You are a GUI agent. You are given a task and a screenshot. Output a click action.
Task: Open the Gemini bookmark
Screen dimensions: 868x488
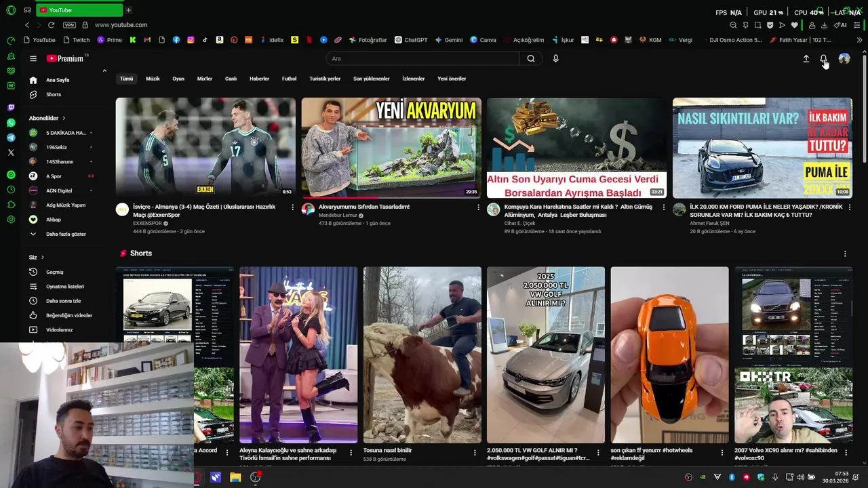click(x=449, y=40)
